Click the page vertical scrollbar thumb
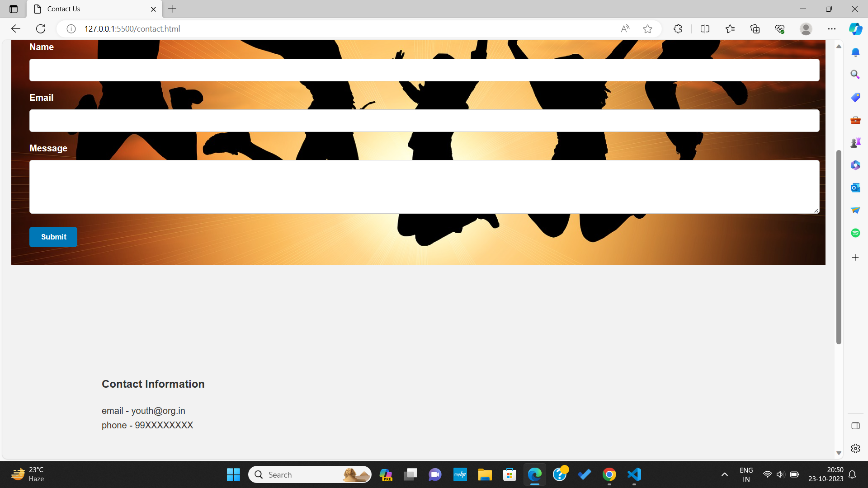The image size is (868, 488). pyautogui.click(x=839, y=246)
